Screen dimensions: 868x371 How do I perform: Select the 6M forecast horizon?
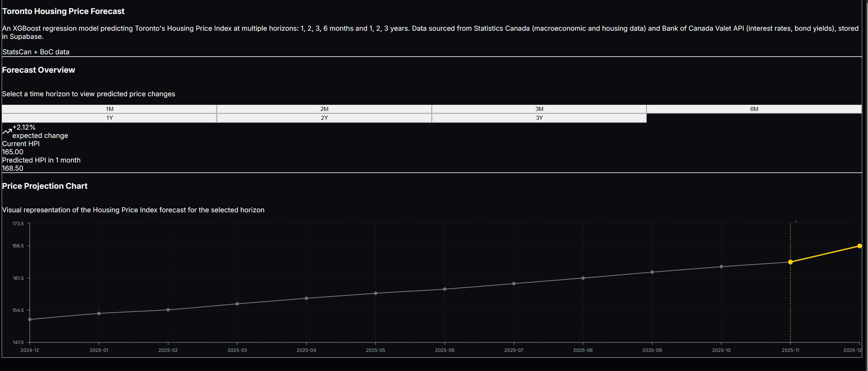coord(754,109)
